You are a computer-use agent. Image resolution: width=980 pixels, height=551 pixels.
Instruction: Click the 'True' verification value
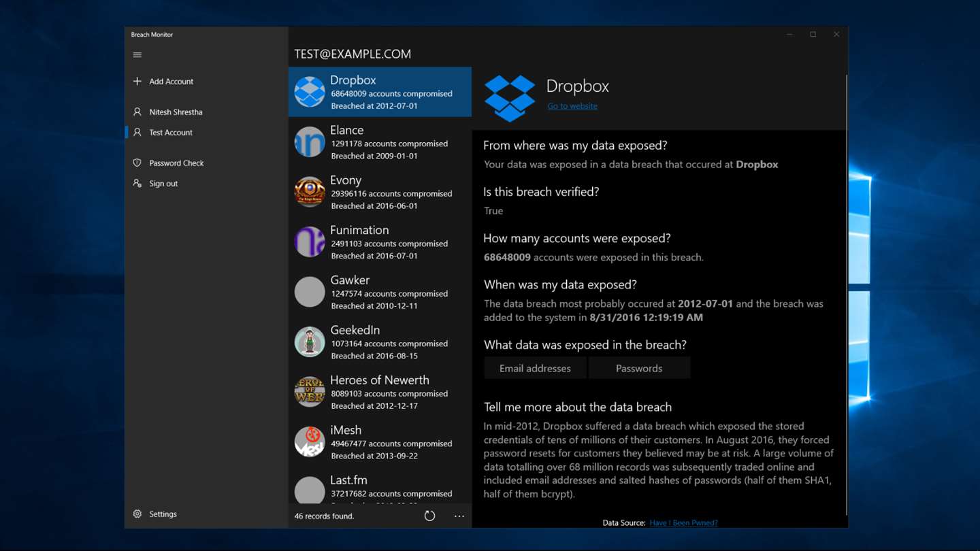493,211
